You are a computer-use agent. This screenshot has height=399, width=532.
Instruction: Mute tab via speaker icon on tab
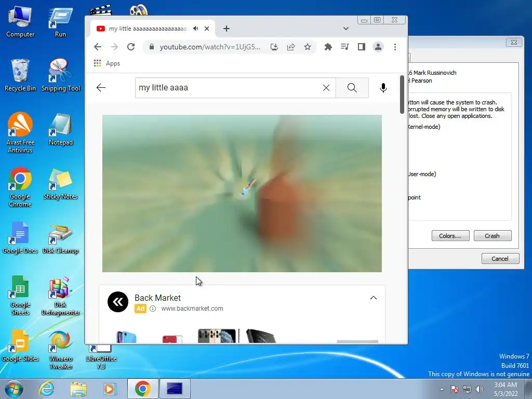[x=196, y=29]
